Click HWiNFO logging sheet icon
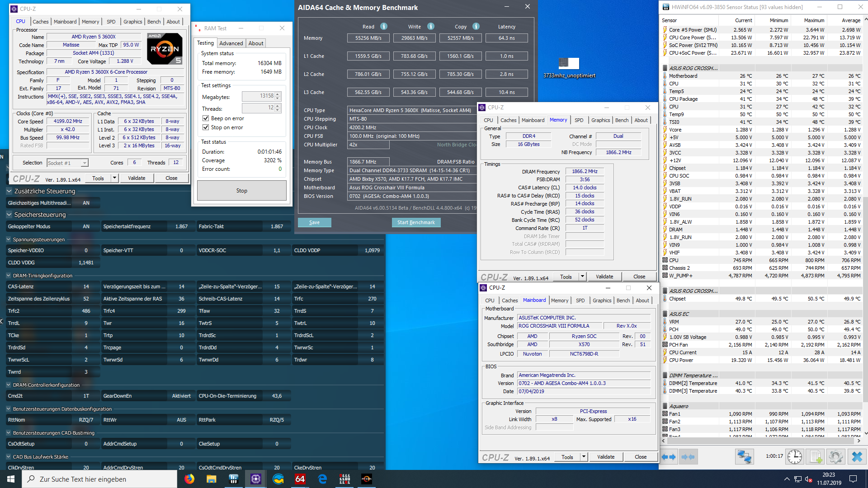 (816, 457)
